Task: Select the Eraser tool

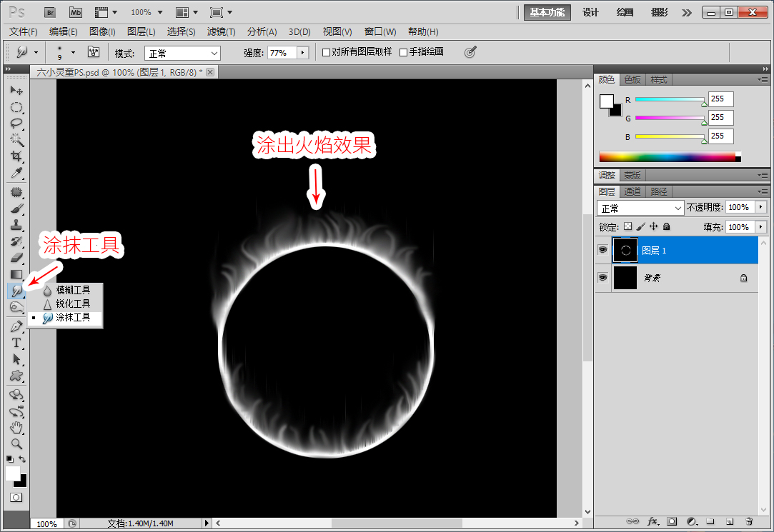Action: (16, 257)
